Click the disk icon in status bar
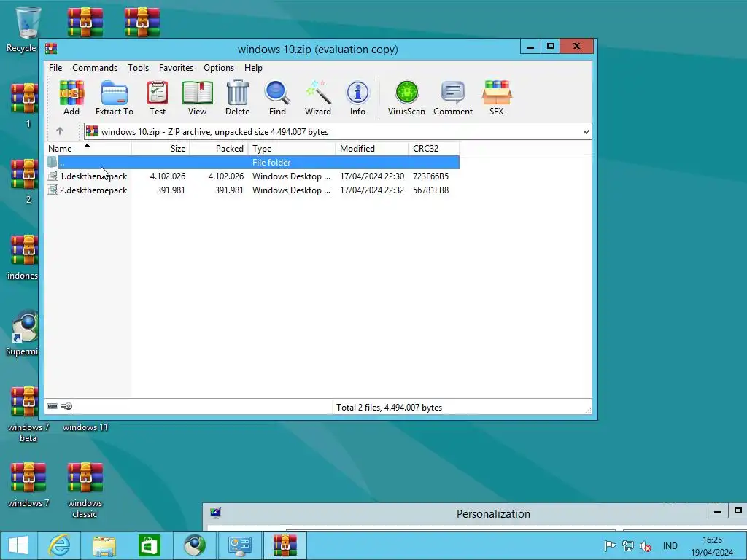The width and height of the screenshot is (747, 560). tap(53, 406)
